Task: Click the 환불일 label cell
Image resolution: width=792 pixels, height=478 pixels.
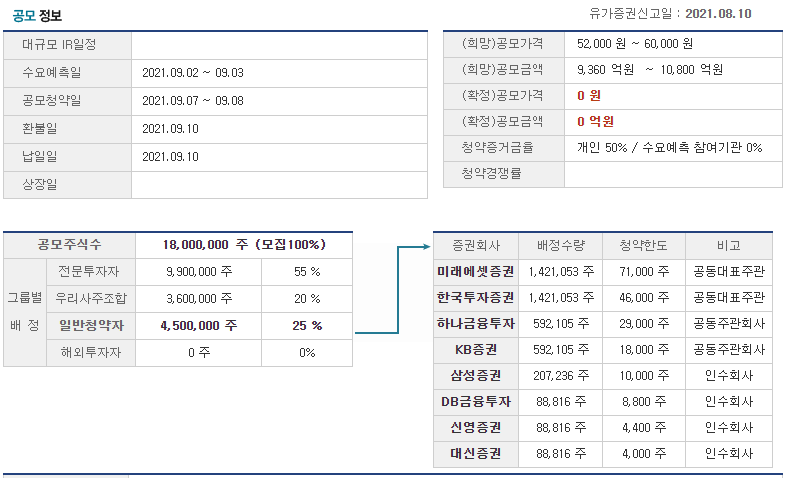Action: click(x=67, y=129)
